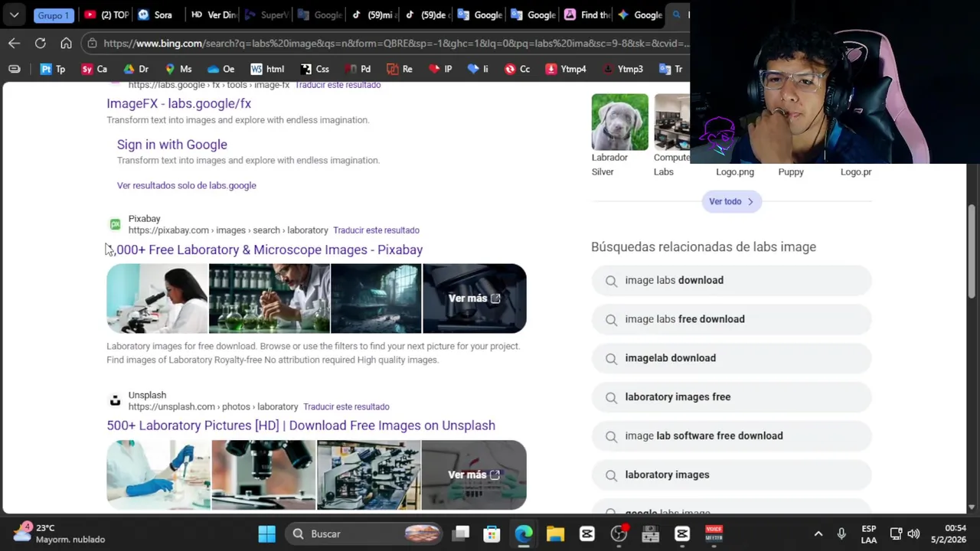Open the Oe OneDrive bookmark
The image size is (980, 551).
(221, 69)
